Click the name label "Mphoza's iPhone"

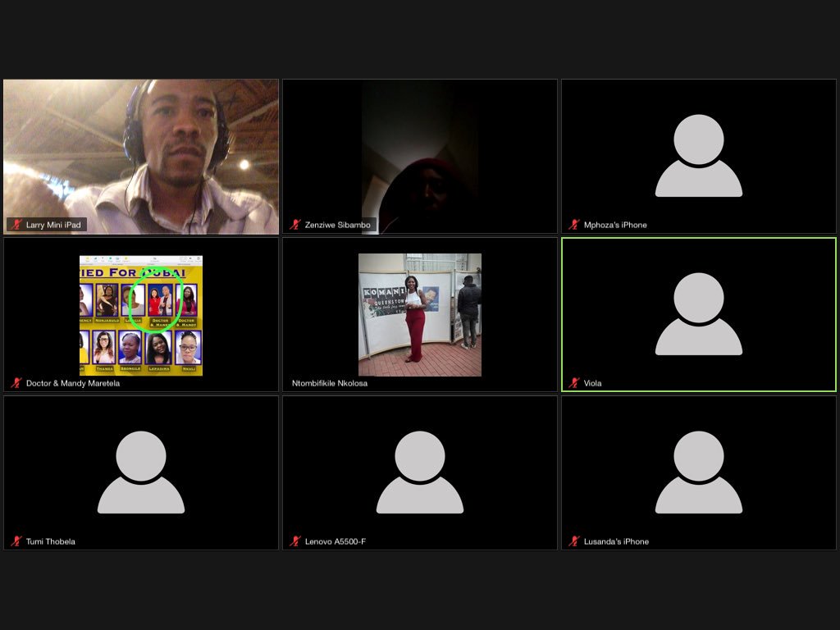pos(615,225)
